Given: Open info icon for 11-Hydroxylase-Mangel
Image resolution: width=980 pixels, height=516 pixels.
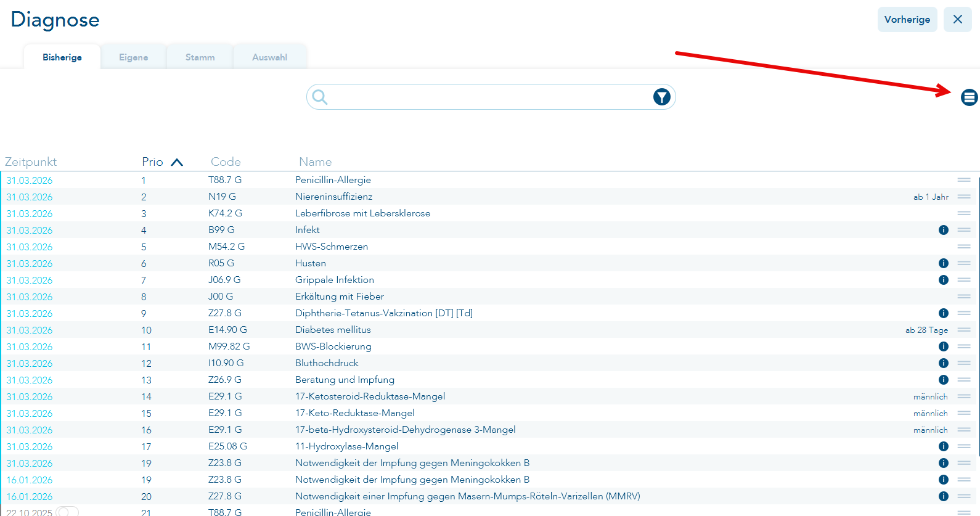Looking at the screenshot, I should coord(943,446).
